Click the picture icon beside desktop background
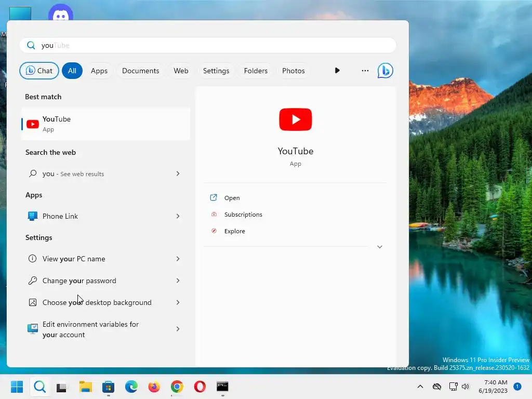532x399 pixels. [33, 302]
